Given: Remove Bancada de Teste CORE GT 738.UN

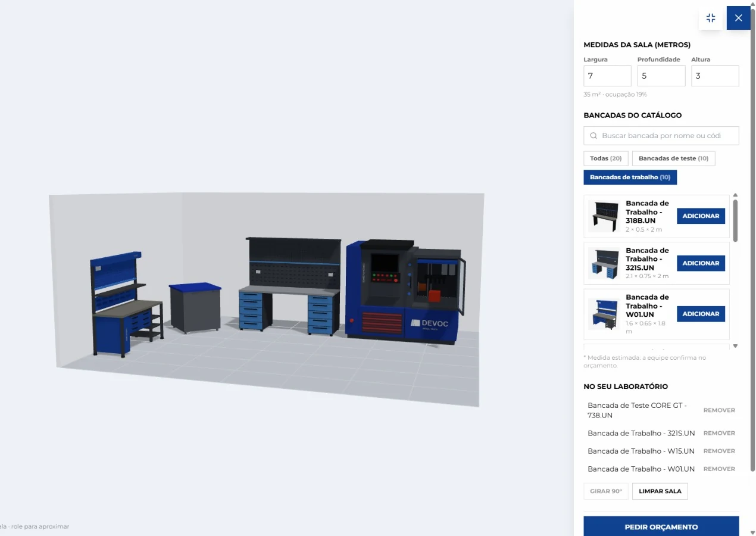Looking at the screenshot, I should [x=719, y=410].
